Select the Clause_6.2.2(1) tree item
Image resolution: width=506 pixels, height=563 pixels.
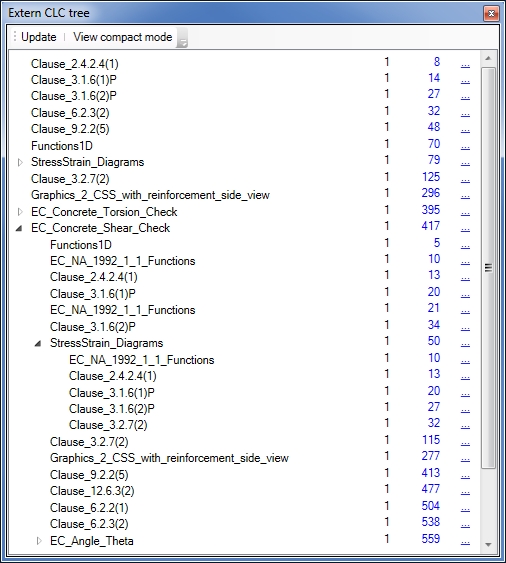click(89, 508)
